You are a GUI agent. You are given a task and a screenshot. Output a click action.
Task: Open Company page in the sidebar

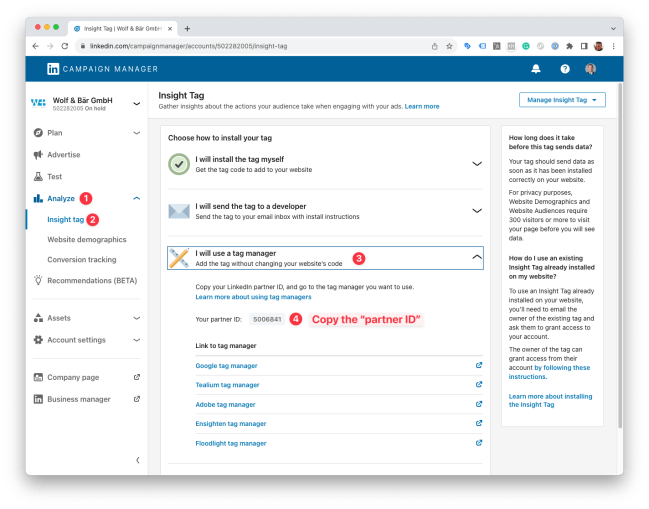tap(73, 377)
